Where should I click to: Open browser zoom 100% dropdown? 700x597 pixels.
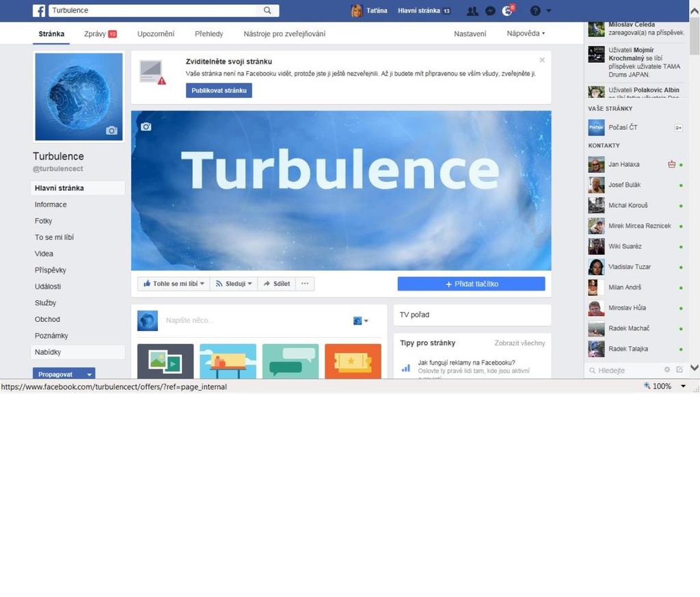click(683, 386)
